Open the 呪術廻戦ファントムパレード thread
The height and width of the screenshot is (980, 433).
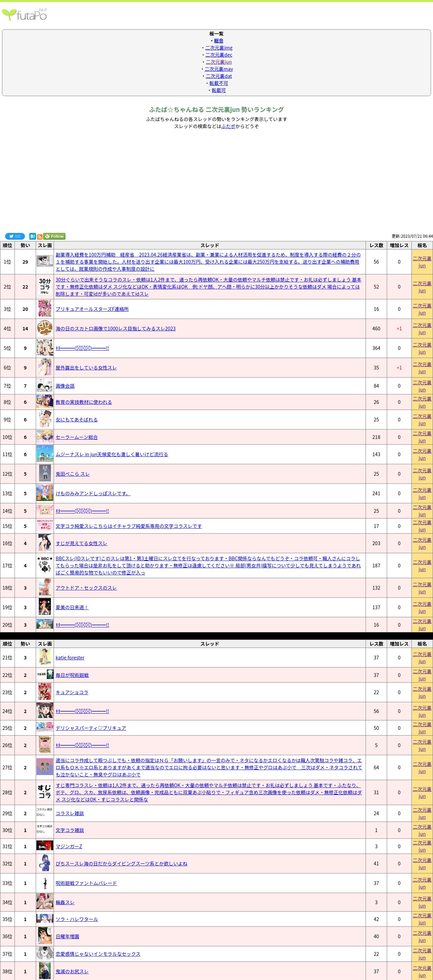[x=86, y=883]
